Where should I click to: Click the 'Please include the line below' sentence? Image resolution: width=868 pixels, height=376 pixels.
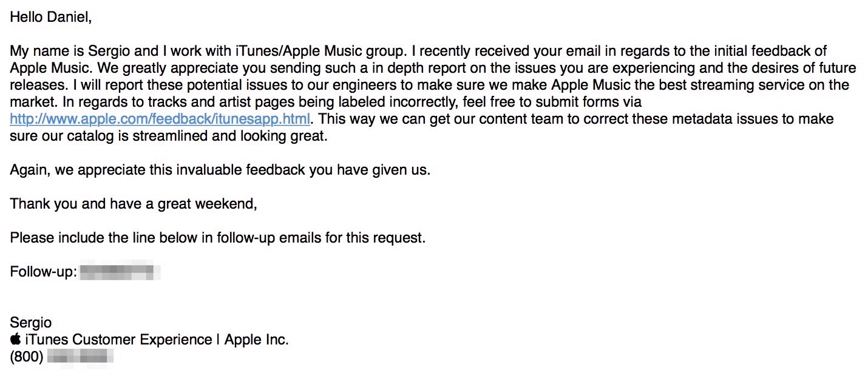[217, 238]
